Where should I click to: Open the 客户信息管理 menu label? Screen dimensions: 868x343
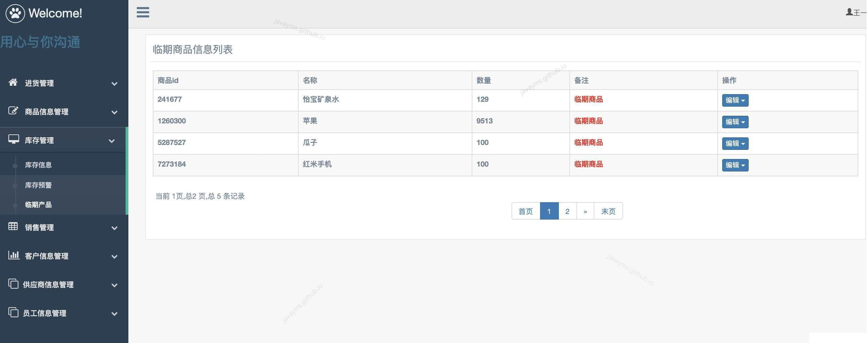[46, 256]
